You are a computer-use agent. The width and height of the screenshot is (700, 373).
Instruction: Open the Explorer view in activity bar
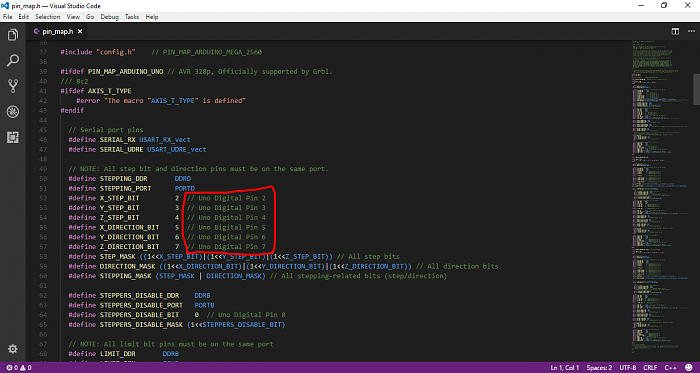[x=13, y=35]
